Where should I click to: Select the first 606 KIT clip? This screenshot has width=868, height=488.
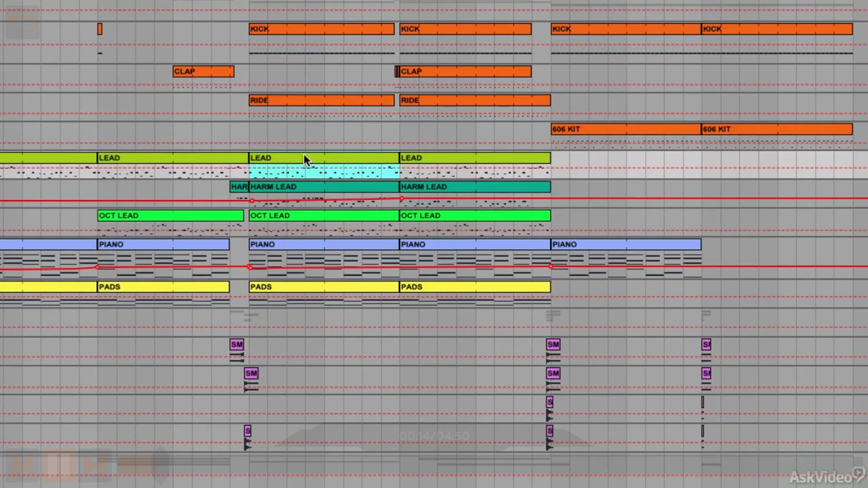click(626, 129)
